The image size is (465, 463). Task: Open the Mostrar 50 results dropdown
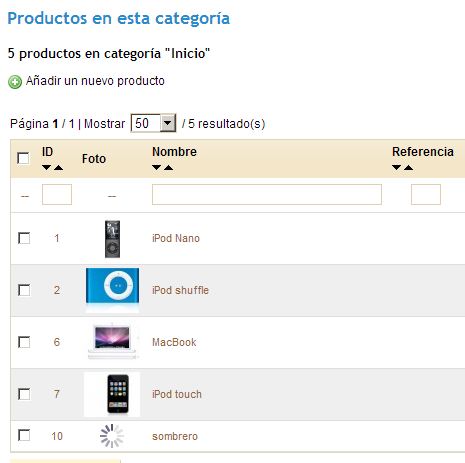tap(153, 123)
